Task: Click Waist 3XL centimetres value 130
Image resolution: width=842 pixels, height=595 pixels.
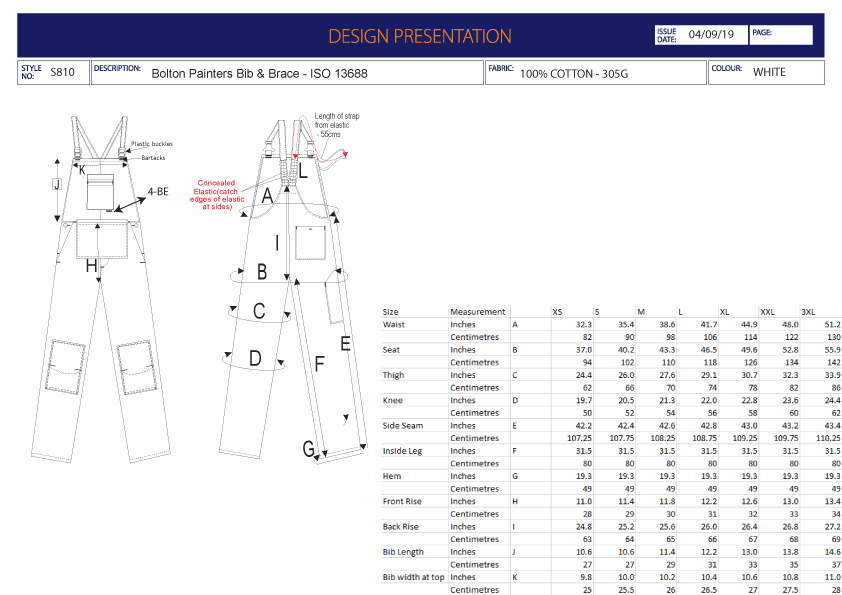Action: pos(834,337)
